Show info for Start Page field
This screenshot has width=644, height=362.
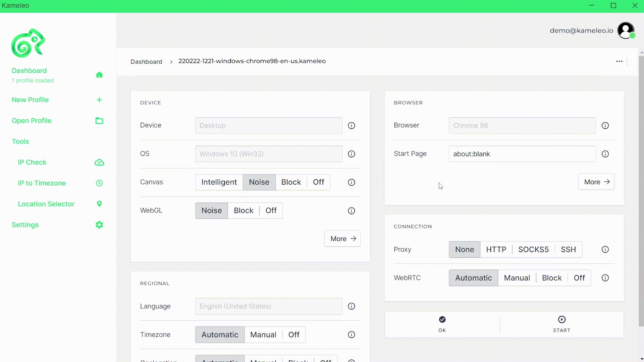point(605,154)
